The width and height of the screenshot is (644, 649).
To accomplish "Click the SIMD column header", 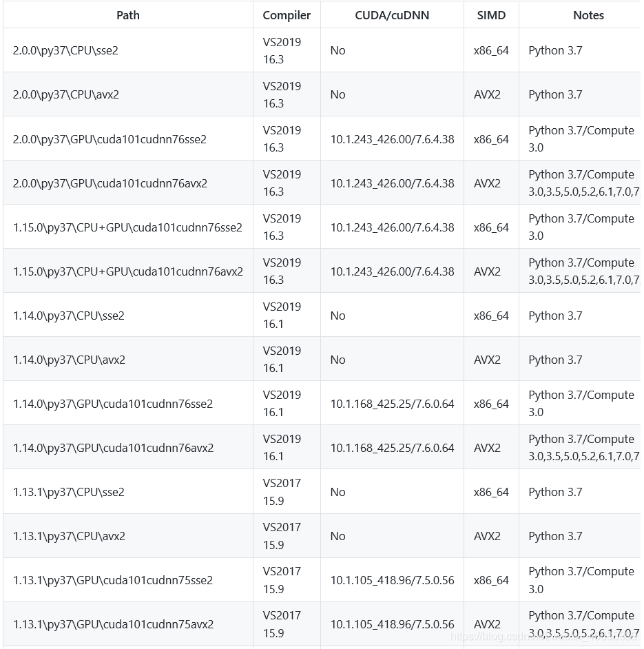I will click(x=491, y=15).
